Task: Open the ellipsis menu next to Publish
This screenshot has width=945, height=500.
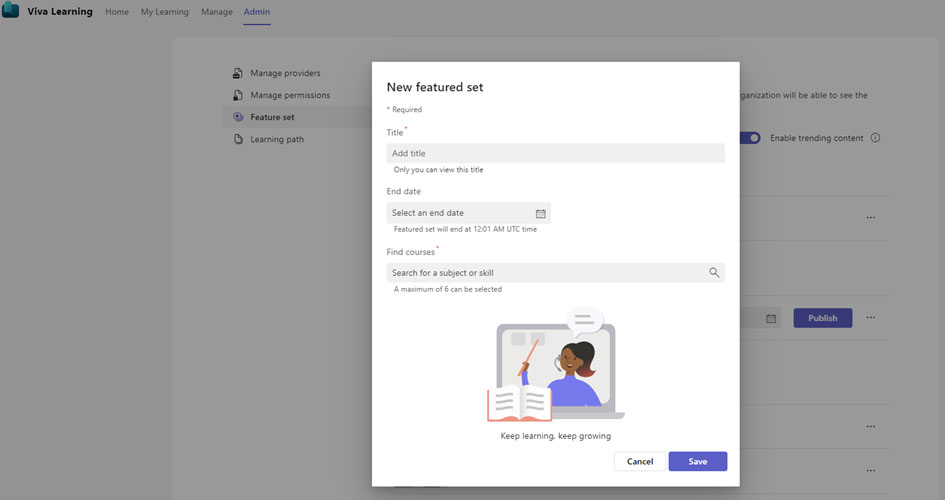Action: (x=871, y=318)
